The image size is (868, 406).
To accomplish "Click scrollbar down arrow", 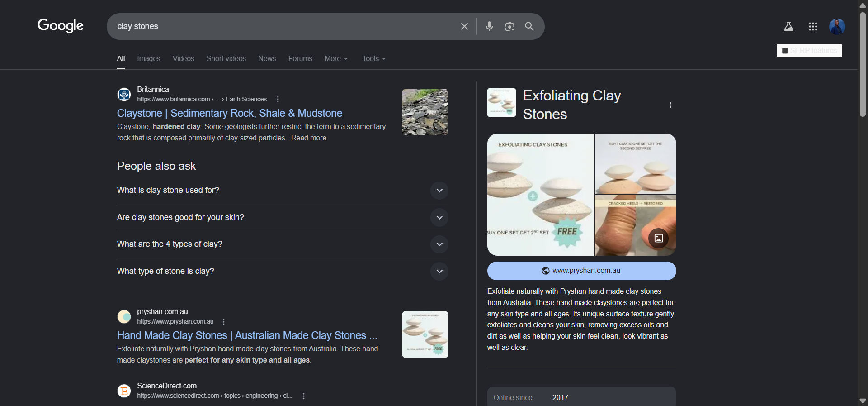I will (863, 401).
